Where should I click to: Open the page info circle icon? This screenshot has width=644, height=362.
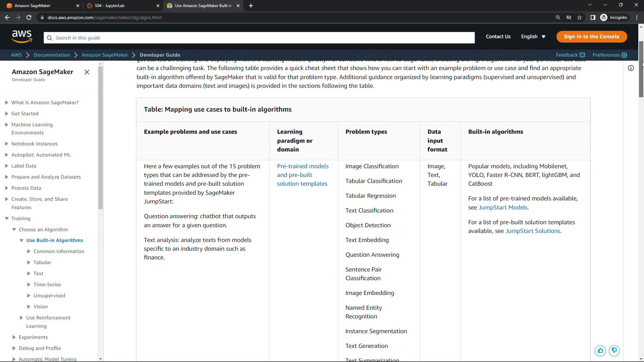click(631, 68)
